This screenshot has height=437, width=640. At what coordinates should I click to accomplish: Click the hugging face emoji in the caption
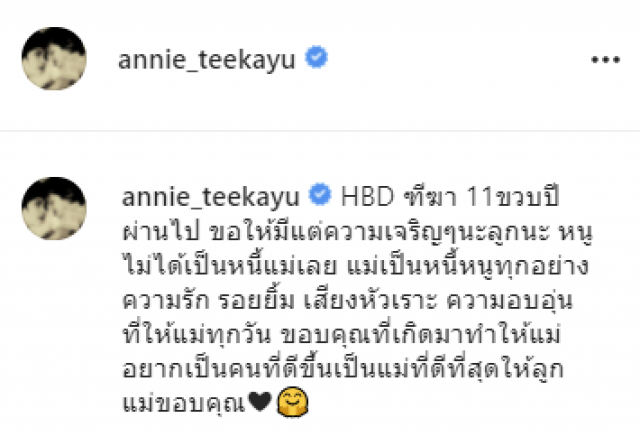point(293,402)
